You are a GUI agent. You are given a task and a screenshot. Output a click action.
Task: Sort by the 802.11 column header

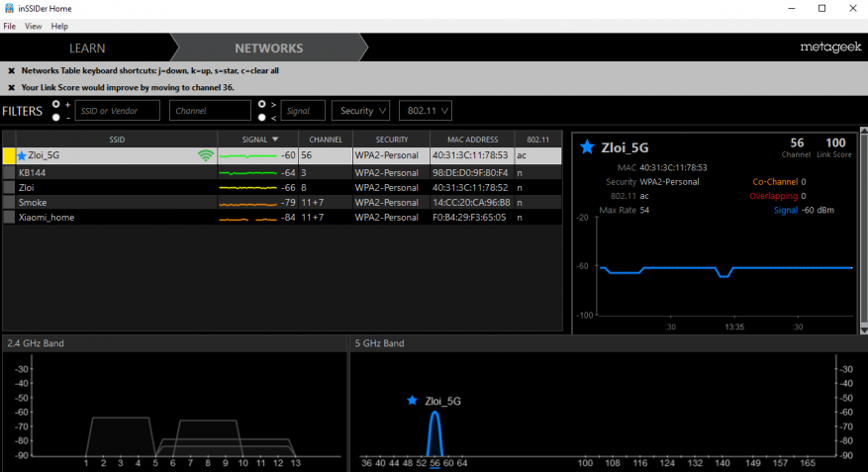click(x=537, y=140)
